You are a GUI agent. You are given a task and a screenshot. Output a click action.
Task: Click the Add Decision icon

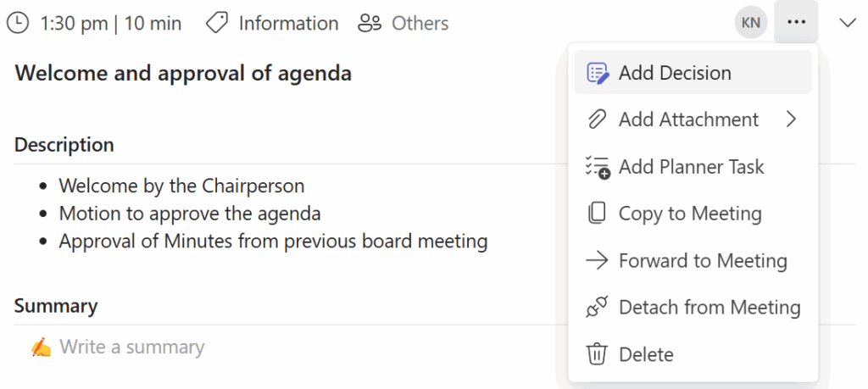598,73
